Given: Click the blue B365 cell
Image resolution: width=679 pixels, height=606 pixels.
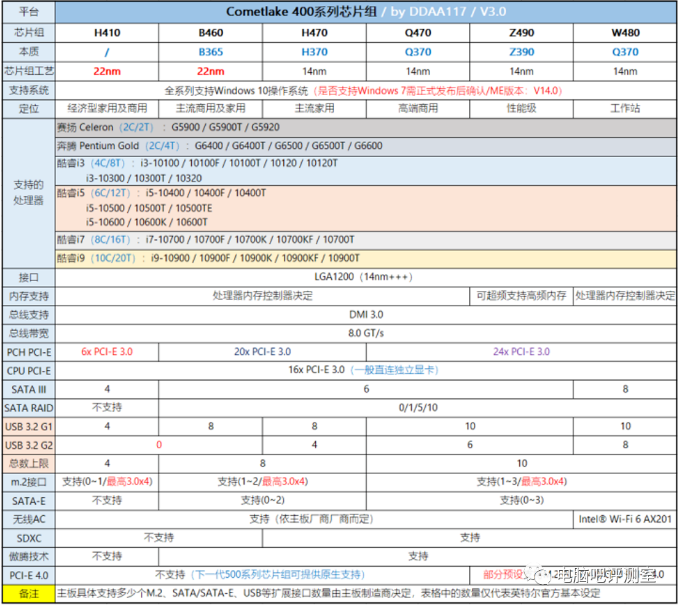Looking at the screenshot, I should [x=210, y=52].
